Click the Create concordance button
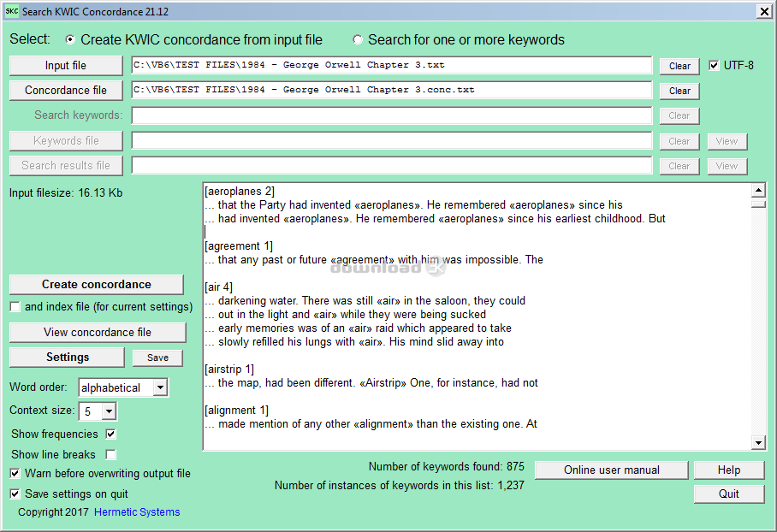Screen dimensions: 777x532 point(97,284)
